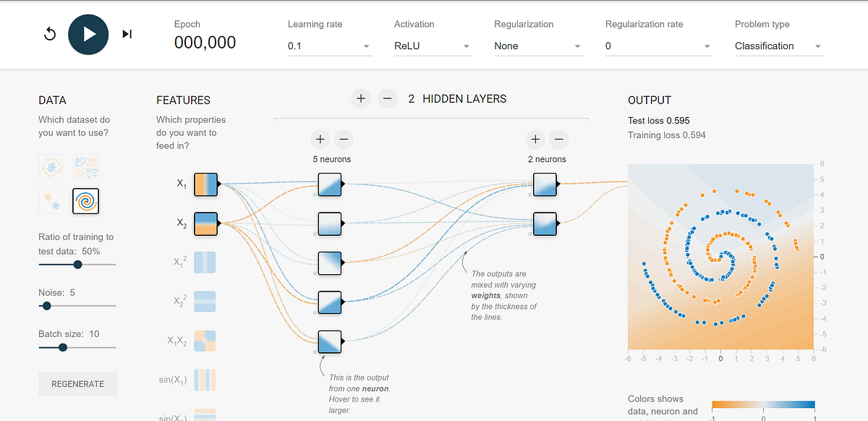Adjust the Noise slider

tap(46, 306)
